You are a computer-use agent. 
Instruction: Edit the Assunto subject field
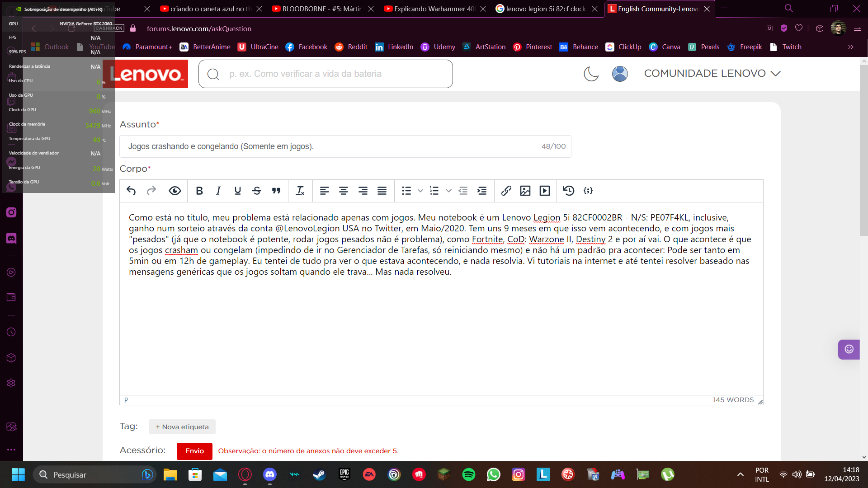345,146
